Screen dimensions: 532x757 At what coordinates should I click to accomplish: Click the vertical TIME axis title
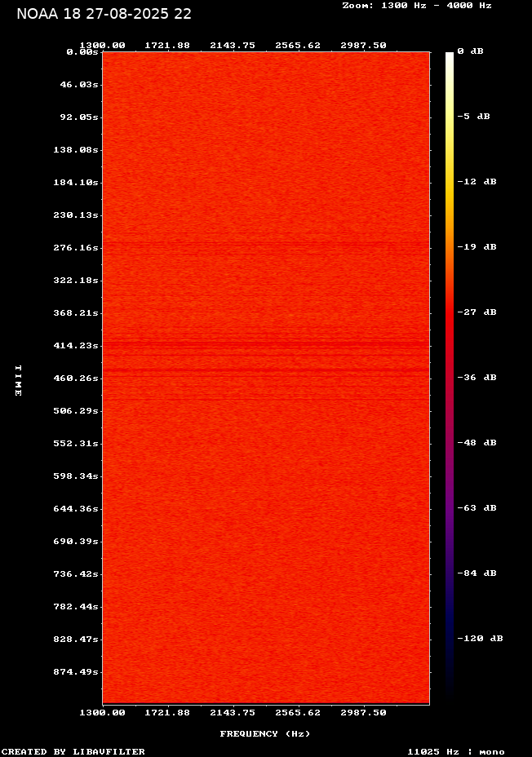tap(18, 381)
